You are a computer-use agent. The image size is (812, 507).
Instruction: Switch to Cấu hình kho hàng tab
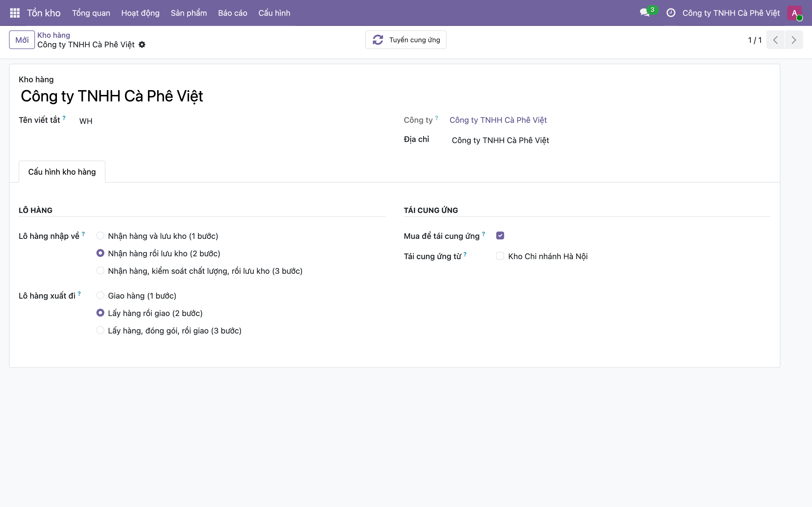62,172
